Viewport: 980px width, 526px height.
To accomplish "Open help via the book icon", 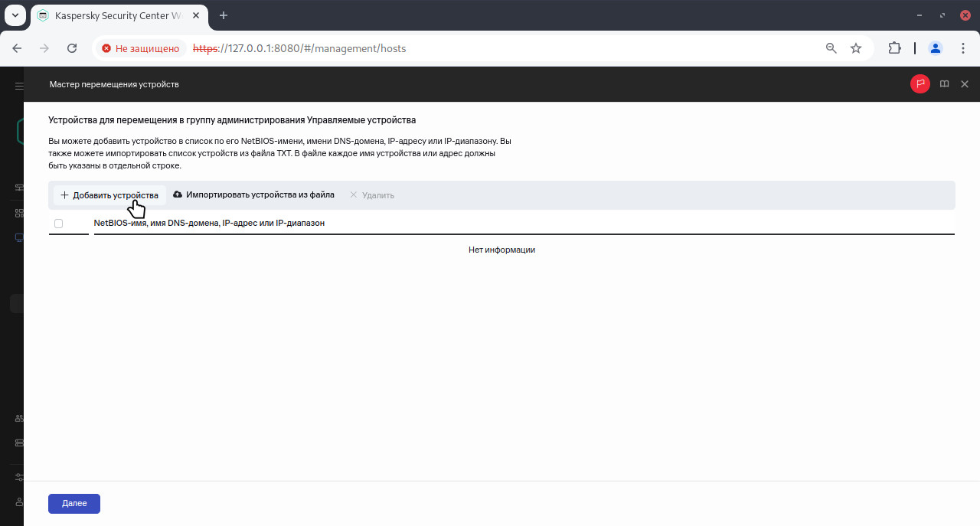I will tap(945, 84).
